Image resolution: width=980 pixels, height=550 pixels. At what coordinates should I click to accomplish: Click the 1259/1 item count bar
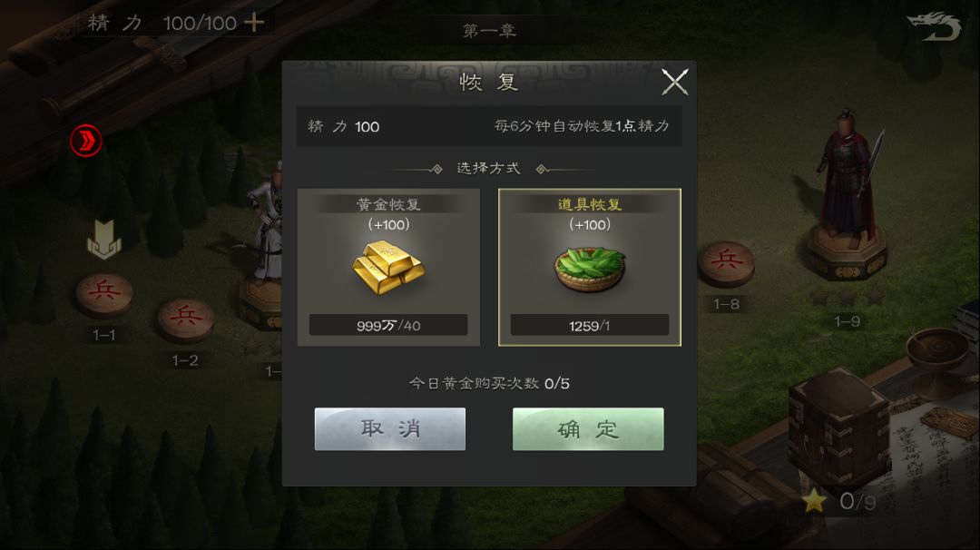(x=590, y=325)
